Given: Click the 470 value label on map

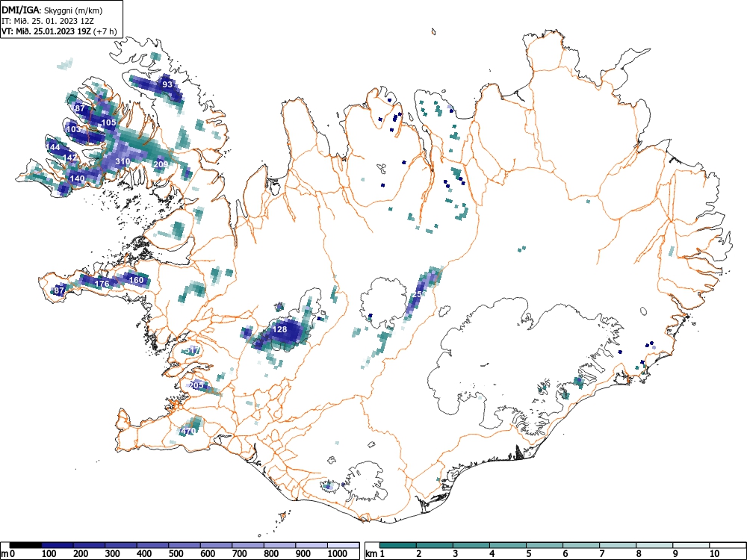Looking at the screenshot, I should pos(188,432).
